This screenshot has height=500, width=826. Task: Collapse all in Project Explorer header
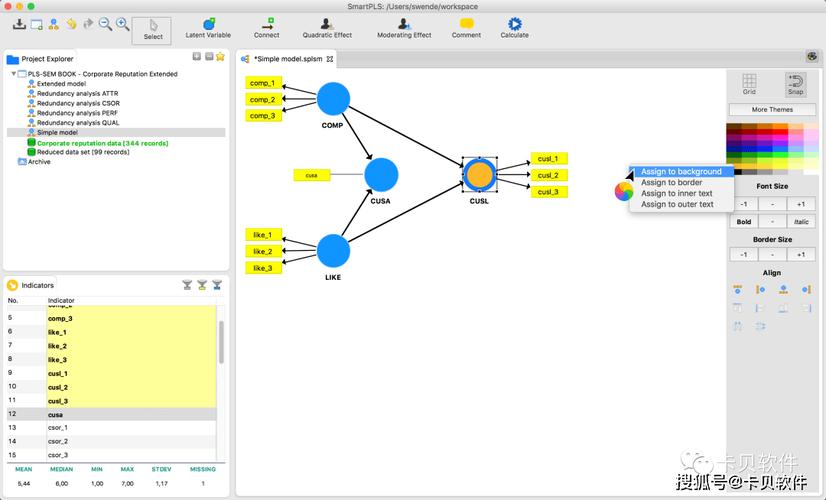click(208, 57)
